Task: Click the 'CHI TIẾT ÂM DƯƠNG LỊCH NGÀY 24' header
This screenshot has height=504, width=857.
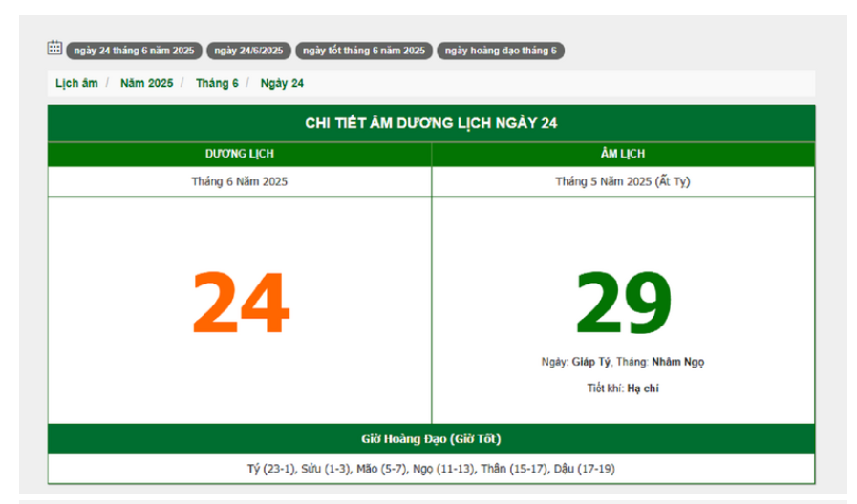Action: [431, 123]
